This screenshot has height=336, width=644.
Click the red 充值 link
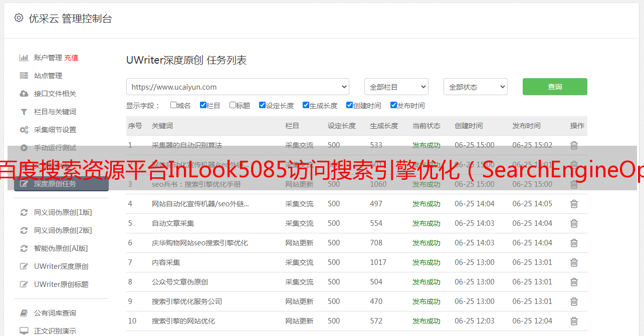coord(71,58)
